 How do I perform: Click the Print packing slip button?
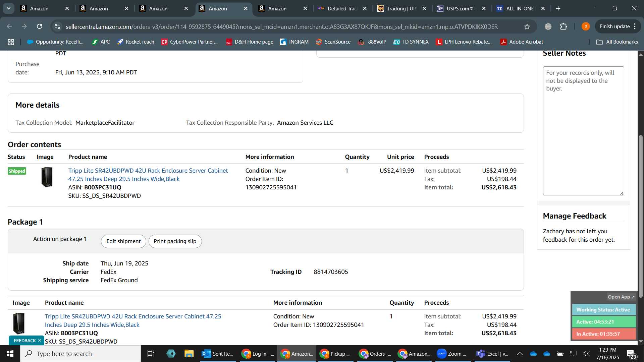pos(175,241)
